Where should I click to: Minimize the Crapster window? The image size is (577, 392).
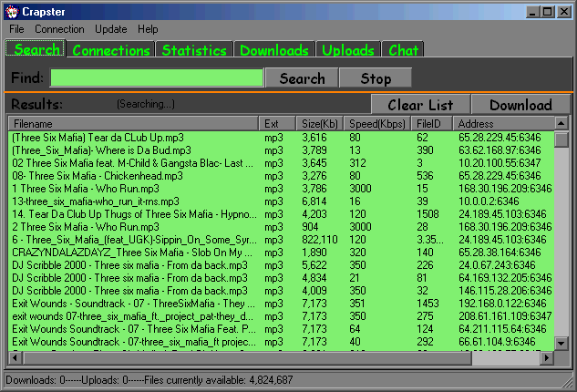click(x=532, y=12)
